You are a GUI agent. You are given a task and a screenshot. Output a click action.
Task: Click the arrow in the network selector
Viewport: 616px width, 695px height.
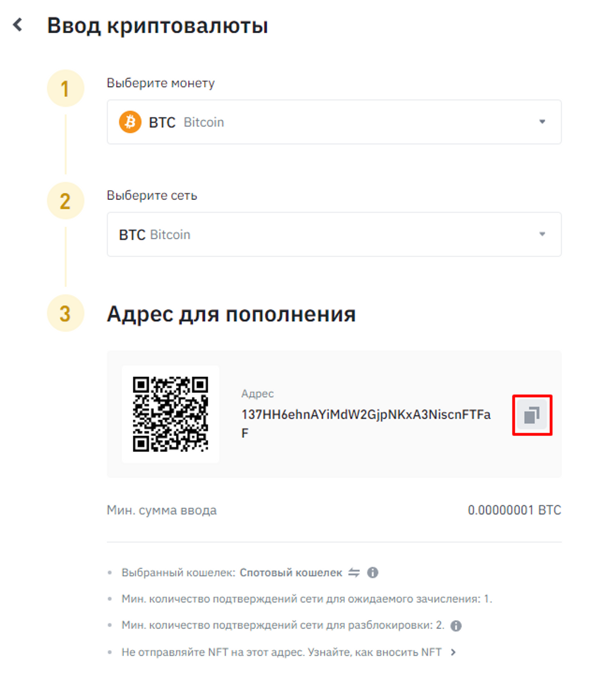click(542, 234)
